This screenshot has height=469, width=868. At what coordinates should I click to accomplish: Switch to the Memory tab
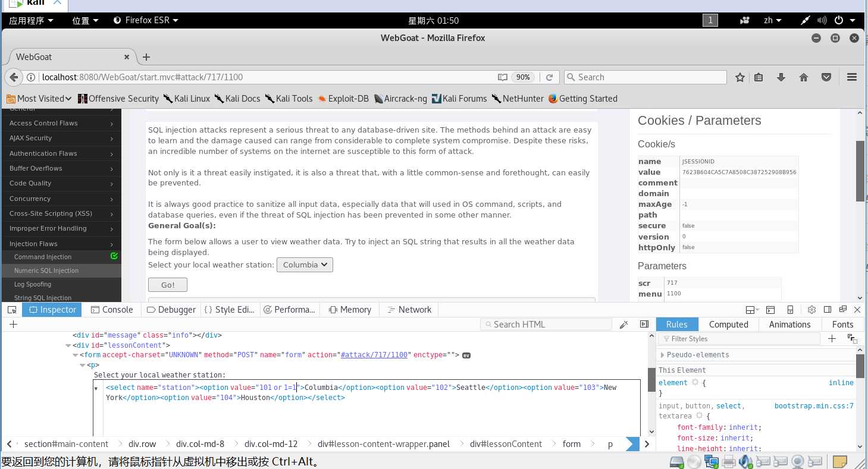[349, 310]
